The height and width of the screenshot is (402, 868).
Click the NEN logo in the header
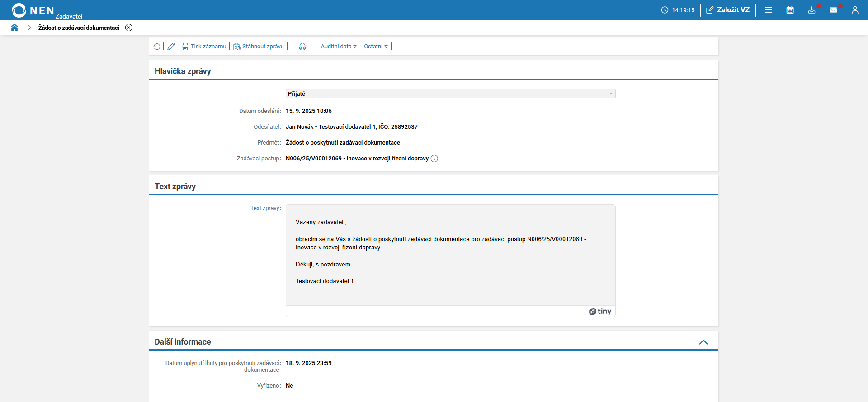coord(33,10)
